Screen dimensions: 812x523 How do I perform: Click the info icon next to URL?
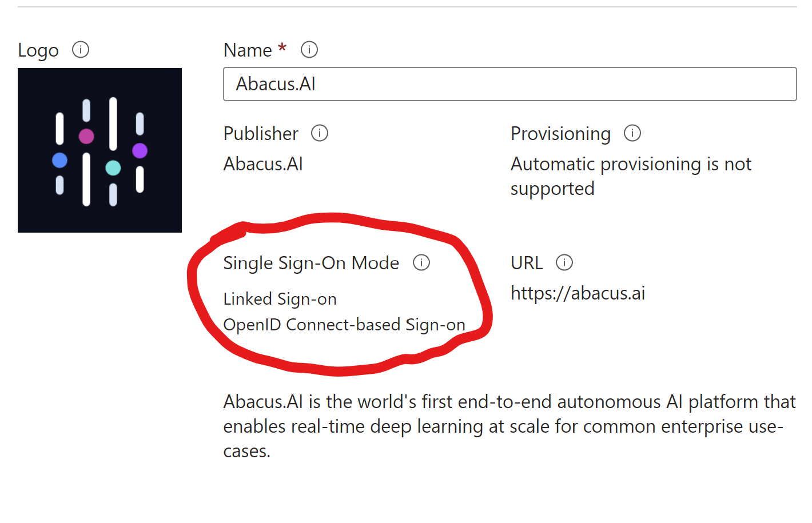[x=564, y=262]
